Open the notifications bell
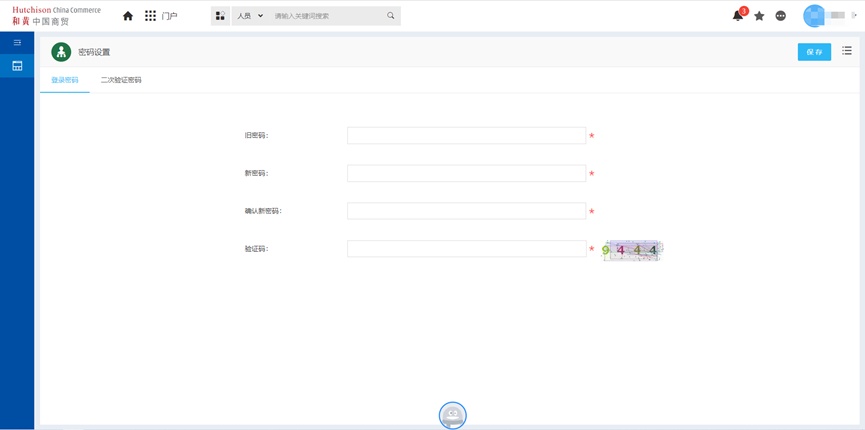 tap(738, 16)
